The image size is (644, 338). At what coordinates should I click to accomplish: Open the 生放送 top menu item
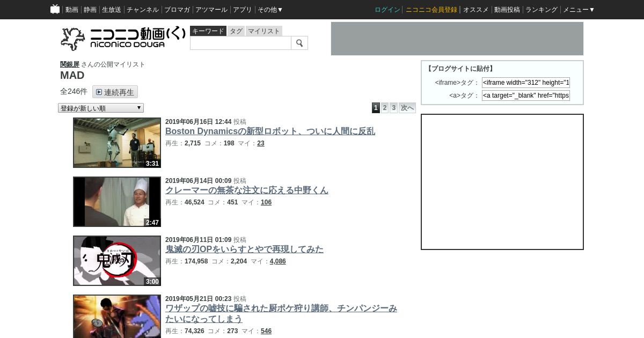[112, 10]
